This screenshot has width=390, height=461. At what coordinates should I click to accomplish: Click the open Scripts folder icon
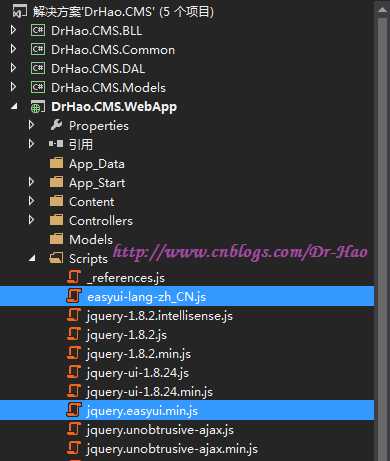[x=56, y=258]
